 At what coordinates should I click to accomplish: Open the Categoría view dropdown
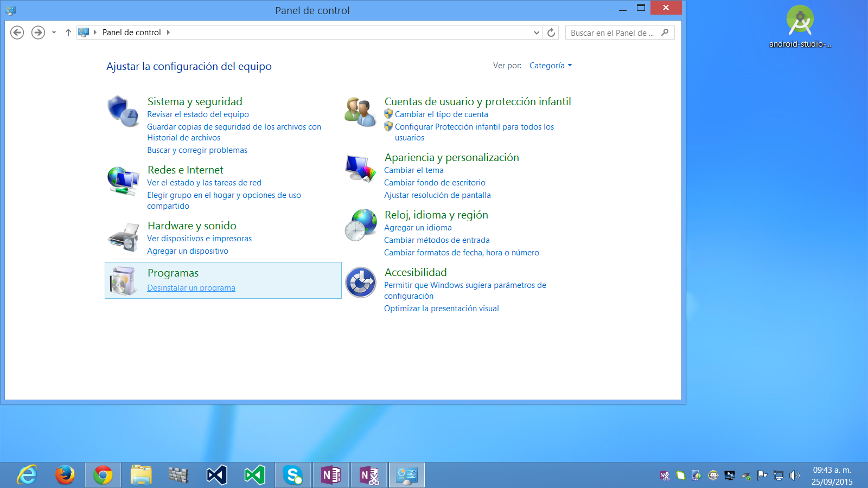[x=551, y=66]
